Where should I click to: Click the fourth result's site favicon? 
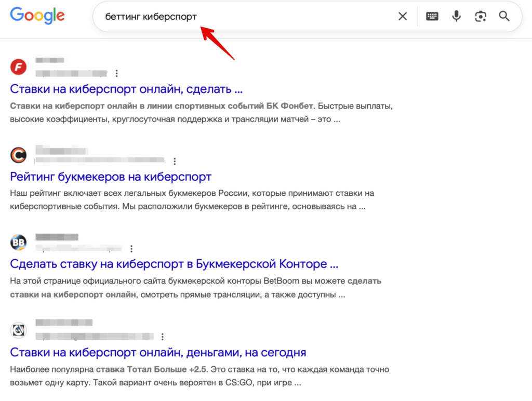[19, 330]
